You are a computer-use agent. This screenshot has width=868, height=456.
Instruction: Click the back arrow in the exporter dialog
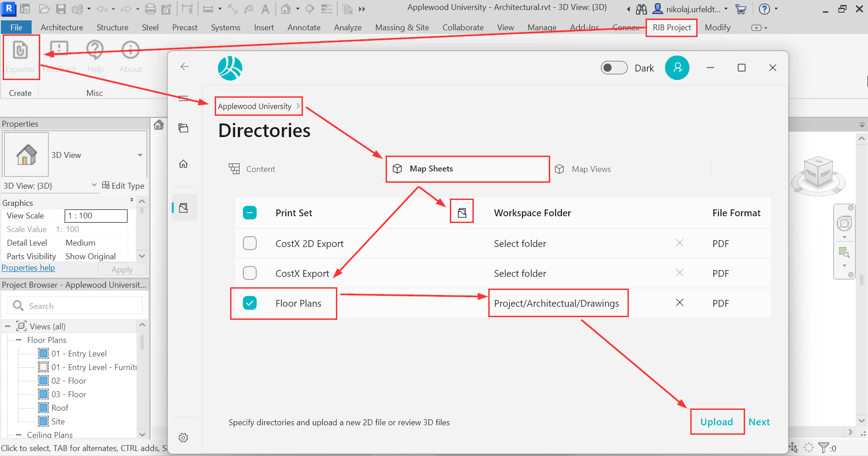click(x=184, y=67)
